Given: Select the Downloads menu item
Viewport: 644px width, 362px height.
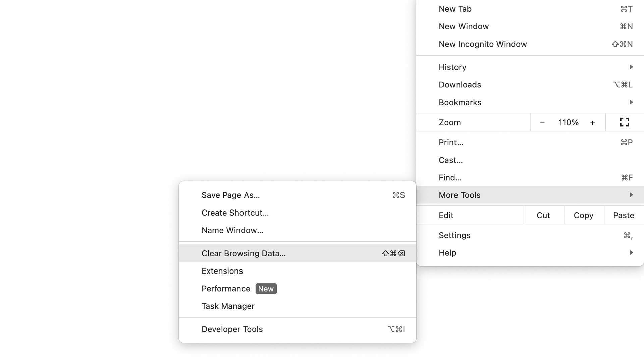Looking at the screenshot, I should coord(460,85).
